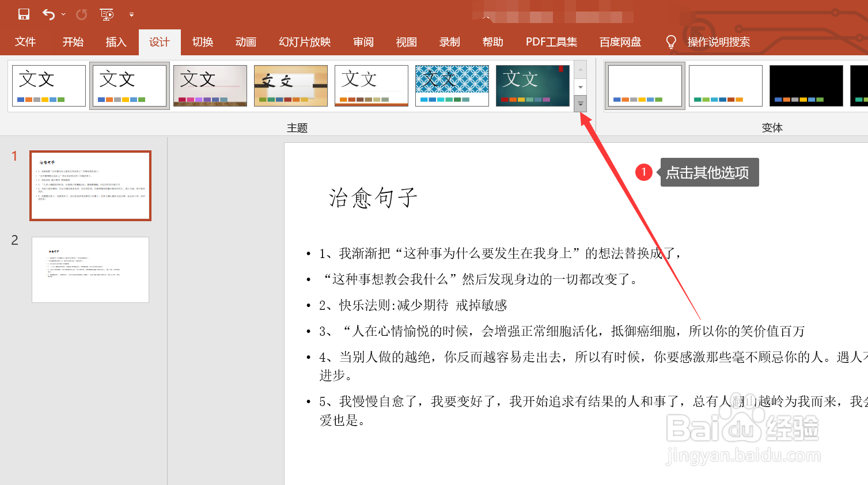Select the blue patterned theme thumbnail
868x485 pixels.
click(452, 86)
